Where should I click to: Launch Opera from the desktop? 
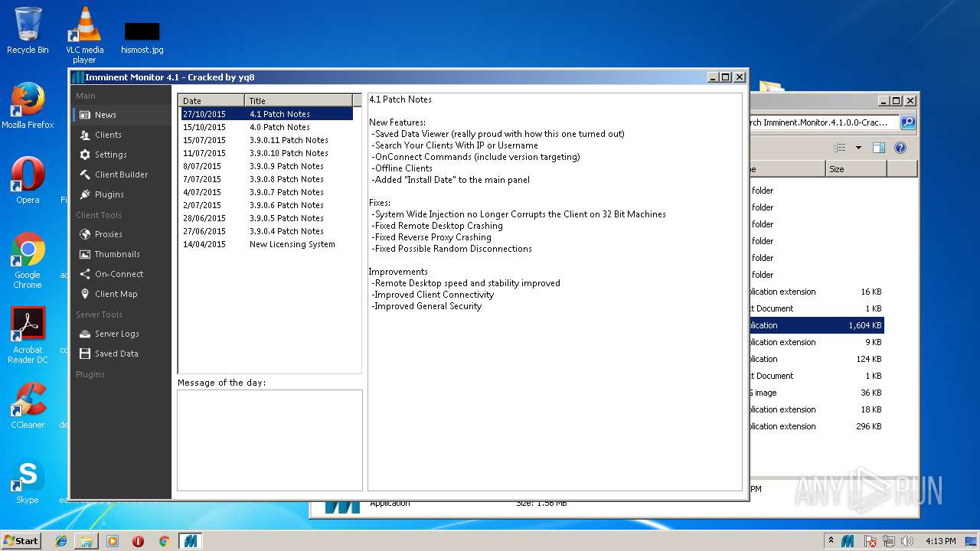point(28,181)
